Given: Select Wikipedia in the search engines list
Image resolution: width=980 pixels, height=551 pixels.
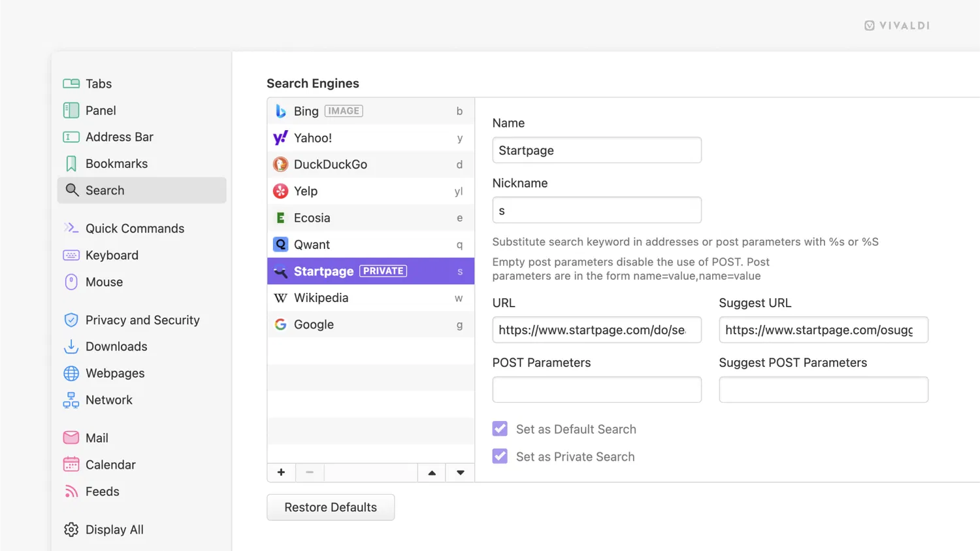Looking at the screenshot, I should coord(321,298).
